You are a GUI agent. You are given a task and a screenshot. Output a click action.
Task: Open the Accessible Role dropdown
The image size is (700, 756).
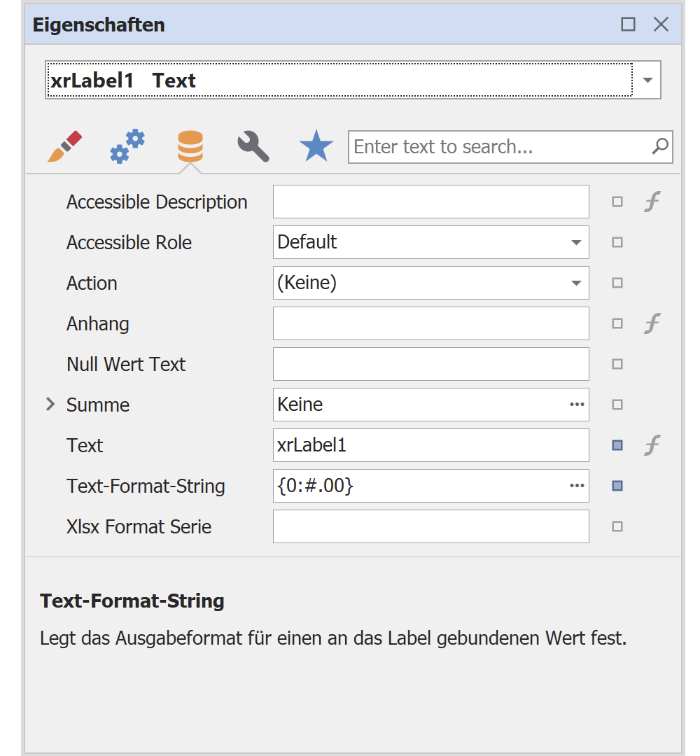click(x=576, y=243)
